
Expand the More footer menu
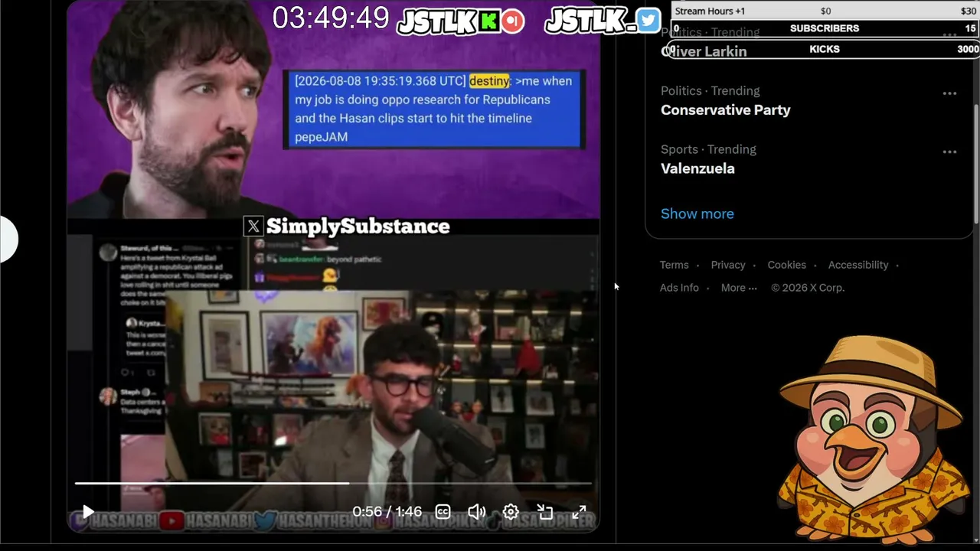coord(739,288)
